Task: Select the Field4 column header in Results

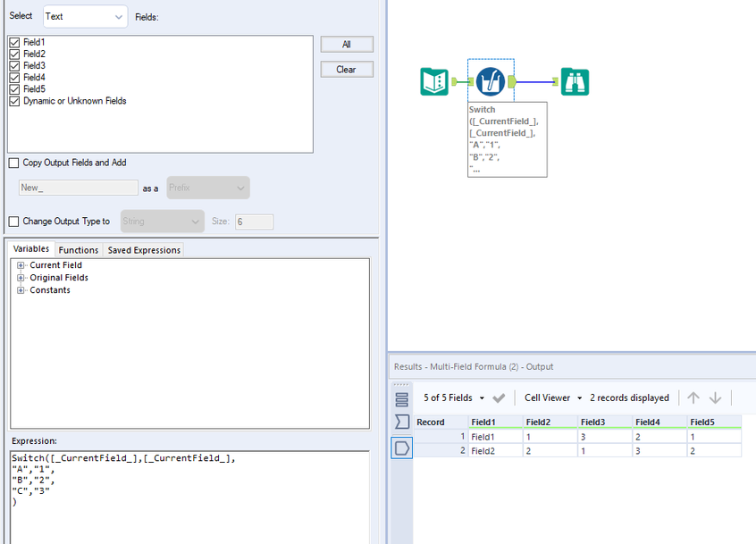Action: click(x=659, y=423)
